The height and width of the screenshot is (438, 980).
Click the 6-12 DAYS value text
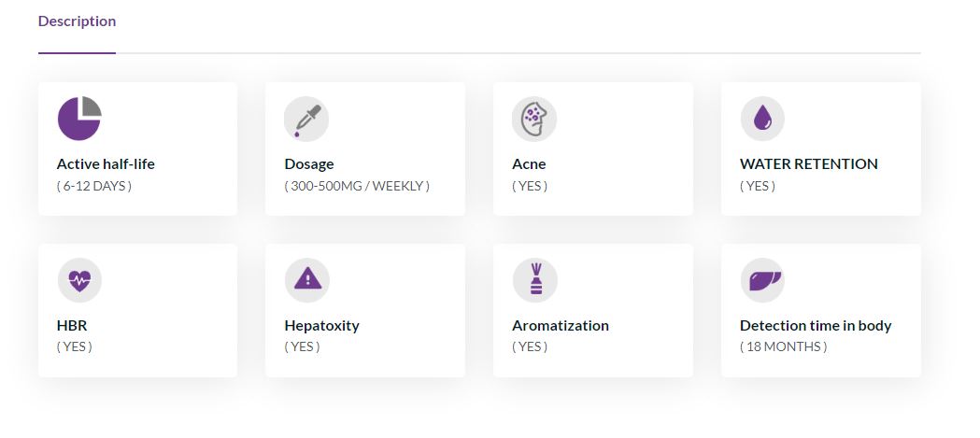coord(94,186)
